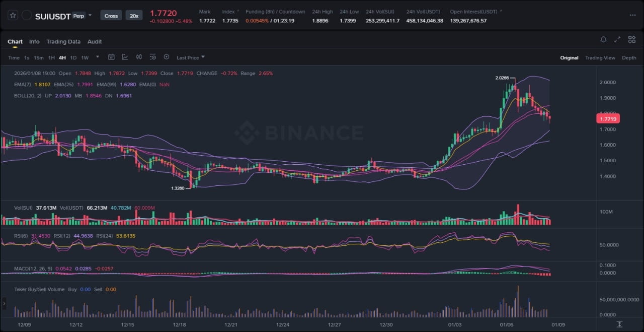Switch to the Chart tab
Viewport: 644px width, 332px height.
pos(15,42)
